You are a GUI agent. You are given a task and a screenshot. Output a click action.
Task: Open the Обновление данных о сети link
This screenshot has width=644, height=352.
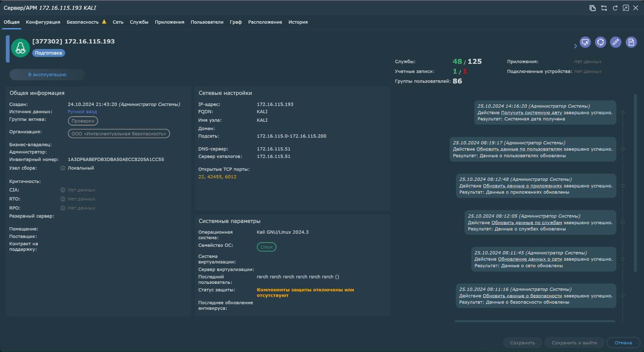[x=530, y=259]
